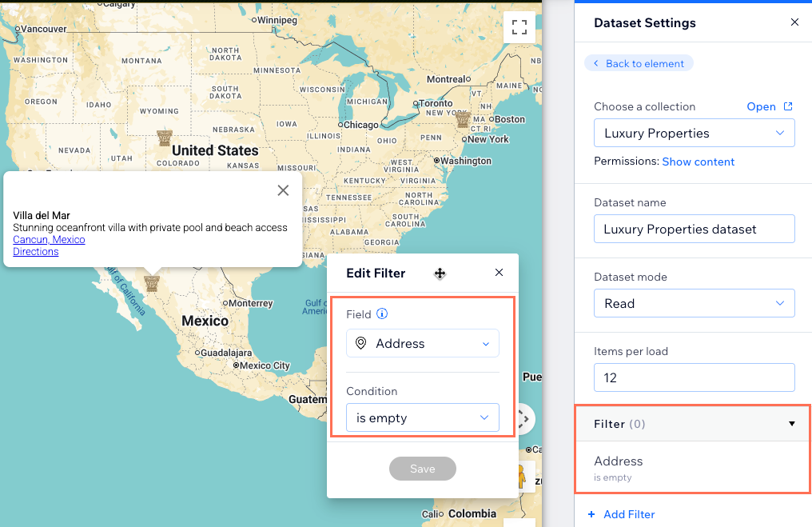The width and height of the screenshot is (812, 527).
Task: Click the property marker near Wyoming
Action: (x=165, y=137)
